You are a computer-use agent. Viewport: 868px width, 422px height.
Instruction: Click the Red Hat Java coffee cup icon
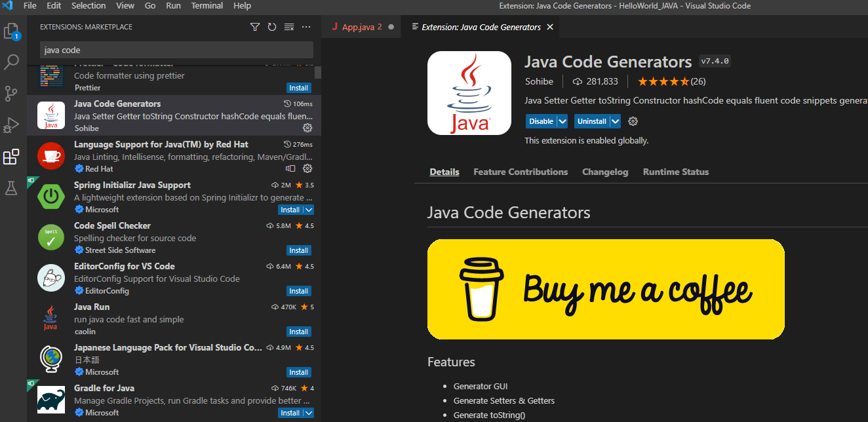point(51,156)
